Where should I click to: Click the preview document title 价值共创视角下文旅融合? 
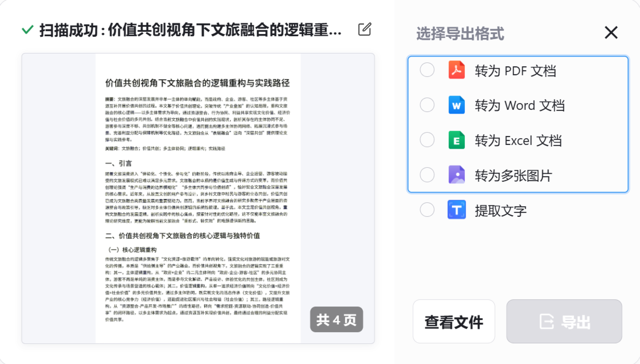tap(197, 83)
